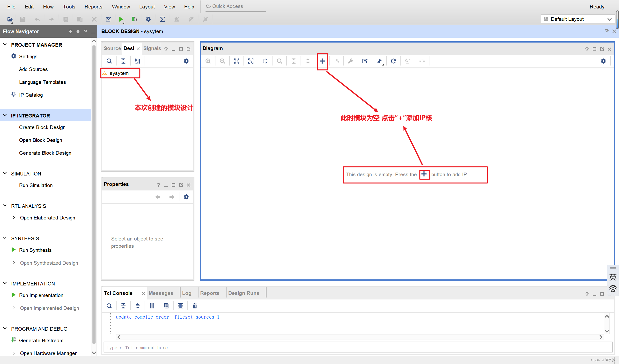619x364 pixels.
Task: Open Diagram settings gear icon
Action: point(603,61)
